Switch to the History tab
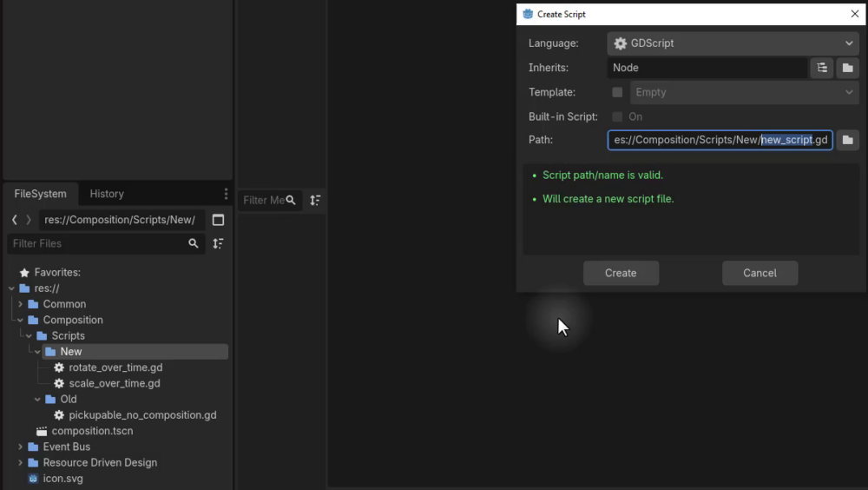This screenshot has height=490, width=868. (107, 194)
